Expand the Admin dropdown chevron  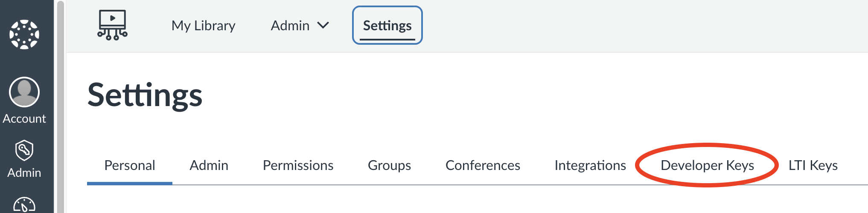point(323,26)
